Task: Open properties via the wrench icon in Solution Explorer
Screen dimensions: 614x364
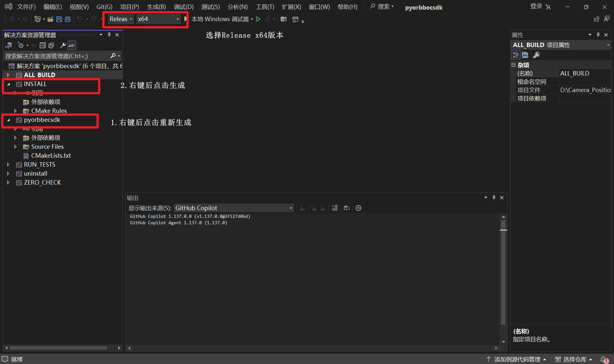Action: point(63,45)
